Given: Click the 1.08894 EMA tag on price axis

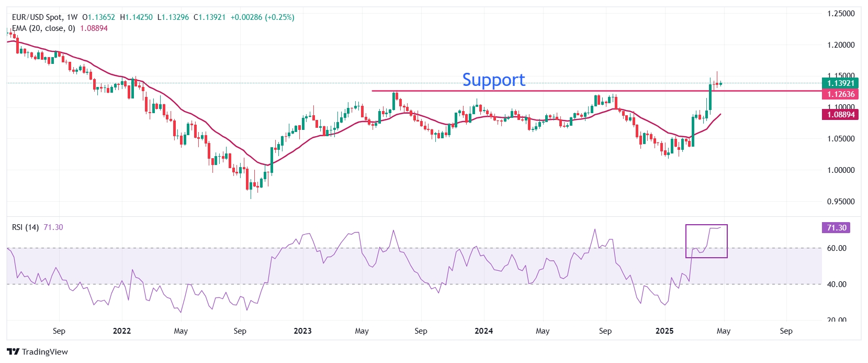Looking at the screenshot, I should click(840, 114).
